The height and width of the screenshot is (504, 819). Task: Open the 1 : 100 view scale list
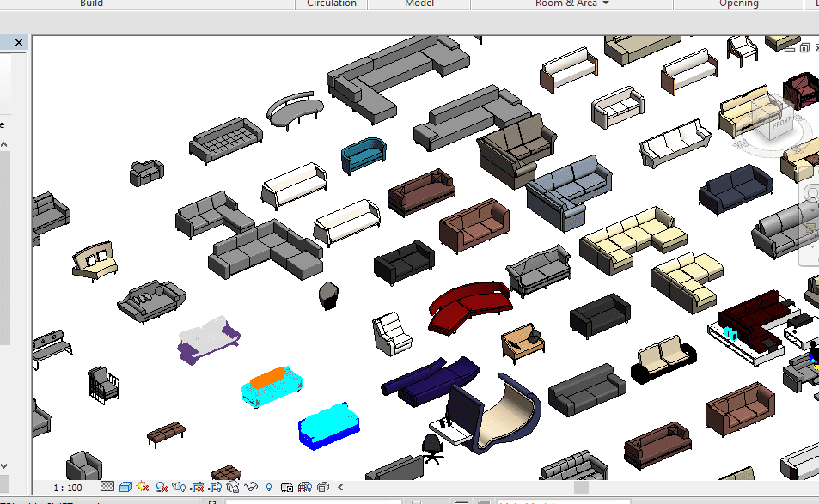tap(67, 488)
